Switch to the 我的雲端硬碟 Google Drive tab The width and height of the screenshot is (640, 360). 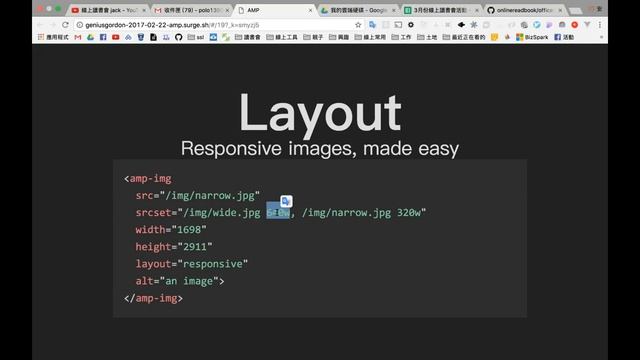click(357, 10)
